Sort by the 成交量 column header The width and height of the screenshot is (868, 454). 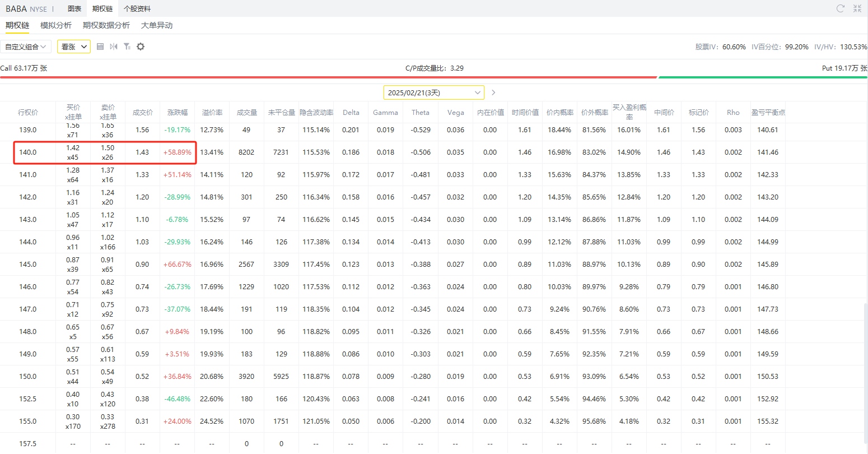(x=246, y=113)
